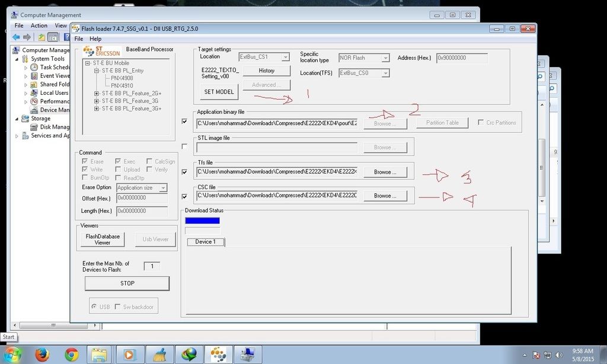Click Disk Management icon in tree
The image size is (607, 364).
click(x=34, y=127)
